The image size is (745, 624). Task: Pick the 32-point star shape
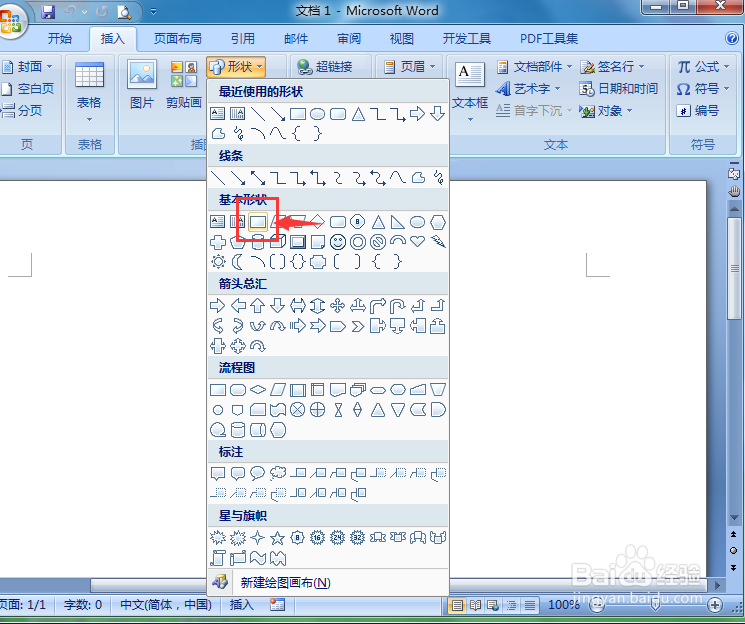(x=357, y=538)
